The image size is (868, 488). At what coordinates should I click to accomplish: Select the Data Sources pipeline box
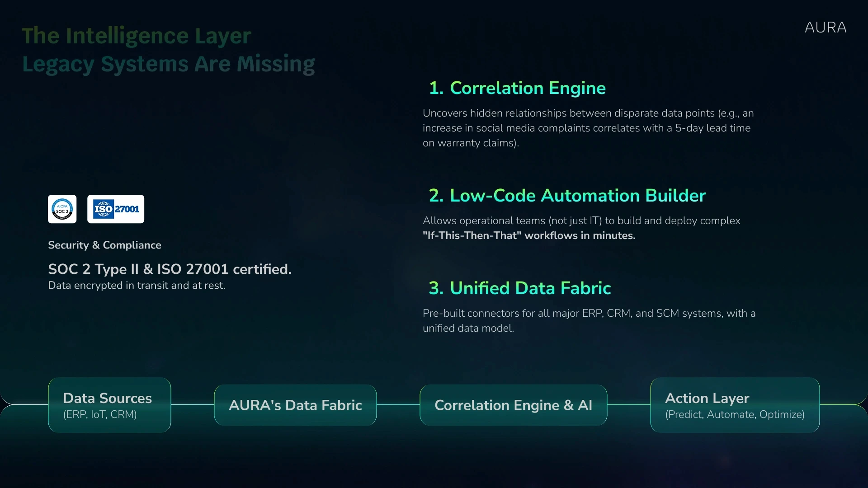pos(109,405)
